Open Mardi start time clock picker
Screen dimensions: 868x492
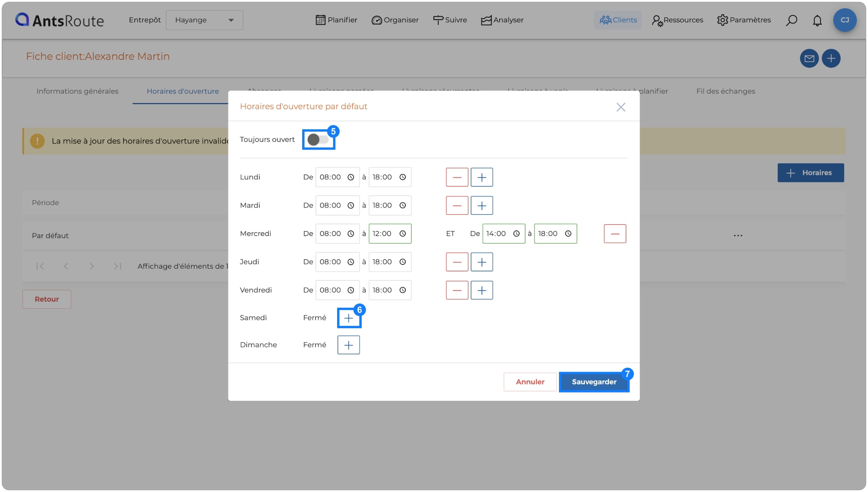tap(351, 205)
